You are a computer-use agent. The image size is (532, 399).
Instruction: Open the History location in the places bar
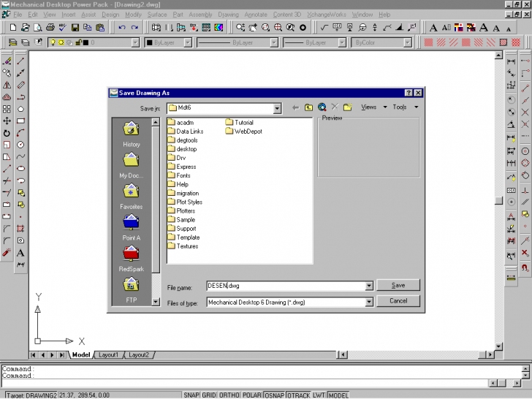132,134
